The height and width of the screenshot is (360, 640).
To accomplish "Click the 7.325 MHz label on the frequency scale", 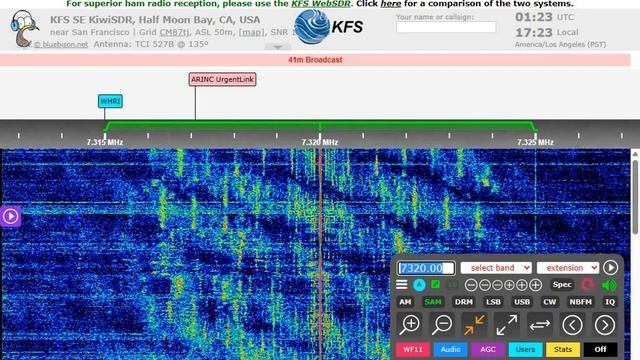I will click(535, 142).
